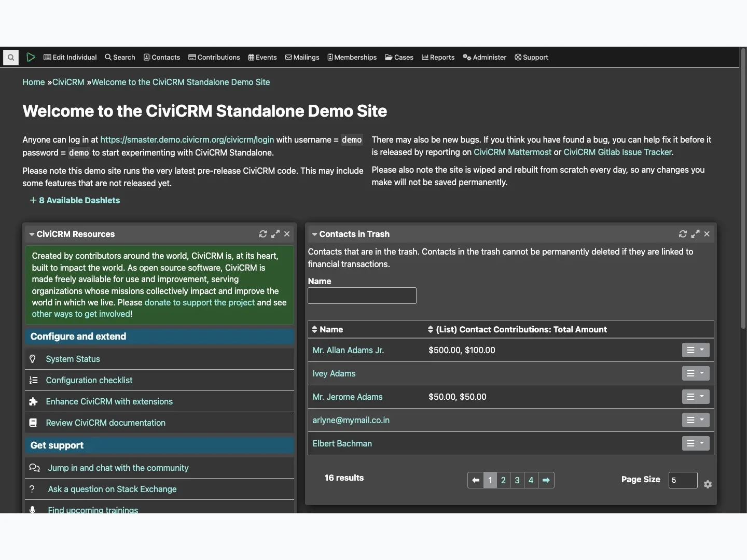
Task: Expand CiviCRM Resources dashlet to fullscreen
Action: [275, 234]
